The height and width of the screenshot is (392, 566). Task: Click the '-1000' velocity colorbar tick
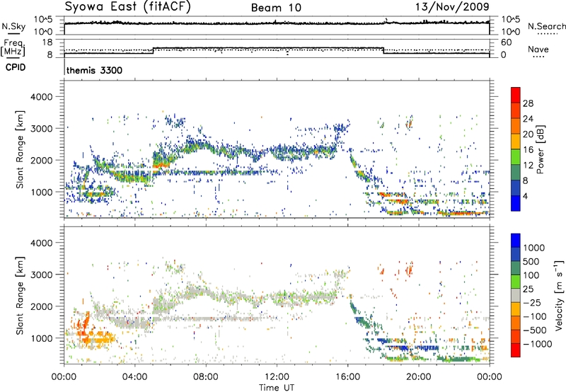click(537, 344)
